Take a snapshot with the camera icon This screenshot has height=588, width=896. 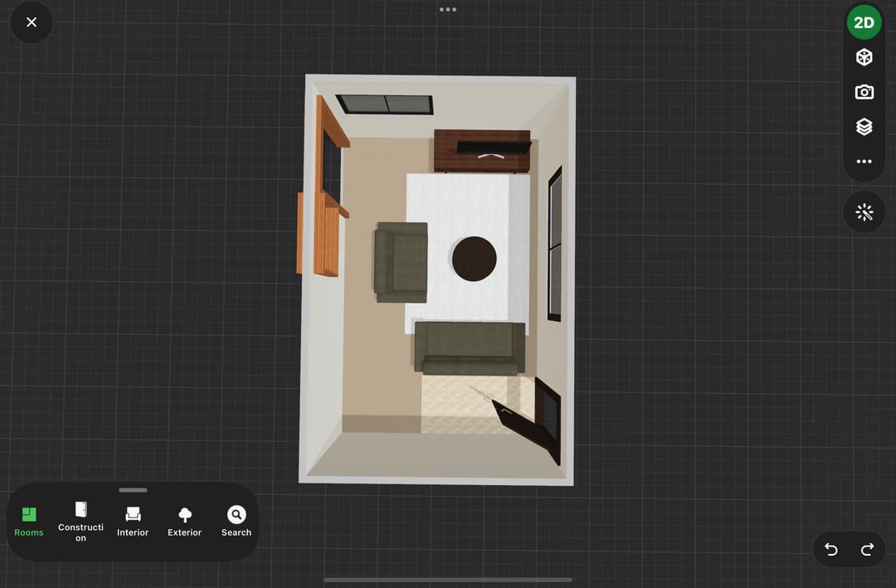click(x=864, y=92)
